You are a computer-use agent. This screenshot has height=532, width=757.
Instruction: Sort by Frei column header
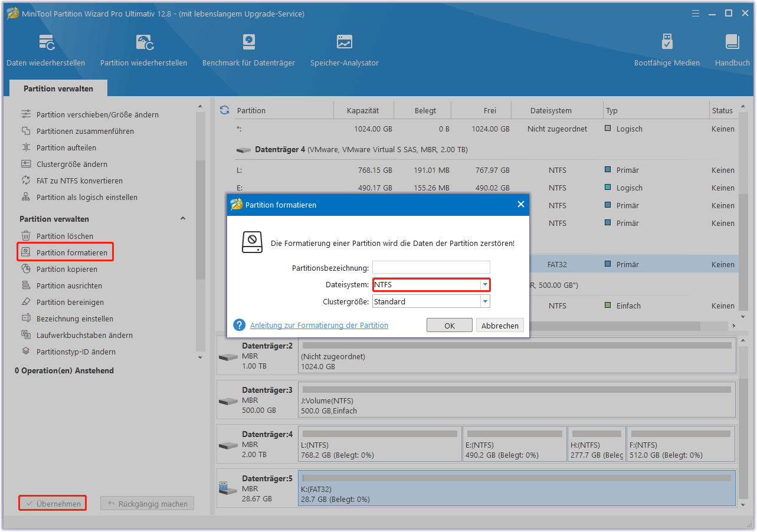(490, 110)
